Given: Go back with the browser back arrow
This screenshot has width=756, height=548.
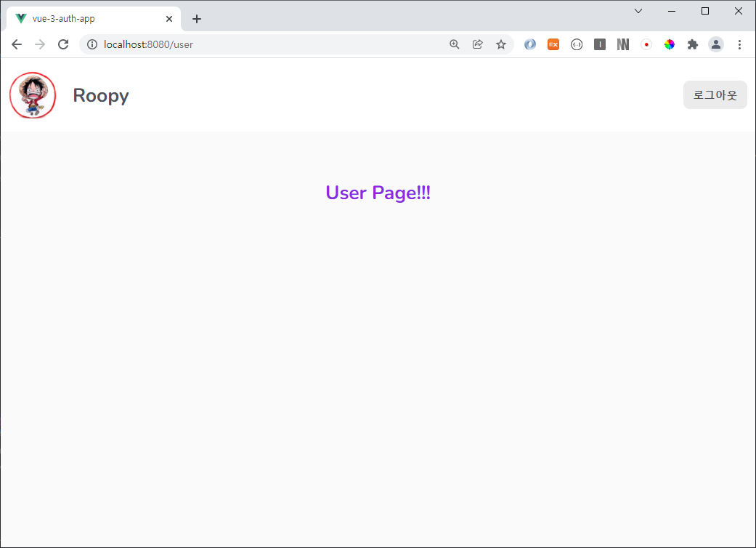Looking at the screenshot, I should [x=17, y=44].
